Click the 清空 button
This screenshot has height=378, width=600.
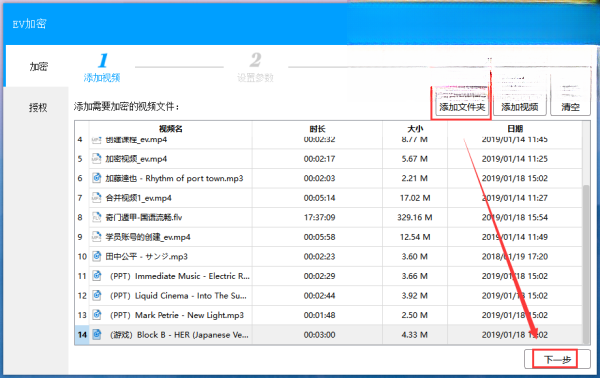570,107
